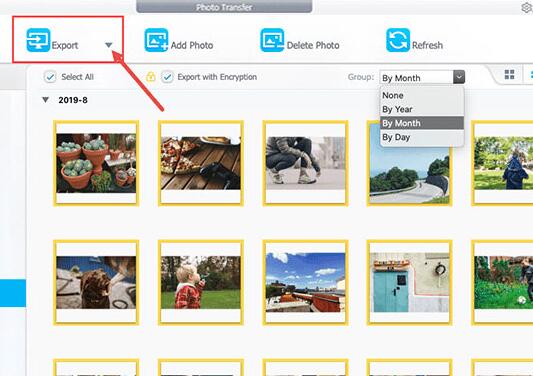Select the child in red jacket photo

[x=201, y=283]
